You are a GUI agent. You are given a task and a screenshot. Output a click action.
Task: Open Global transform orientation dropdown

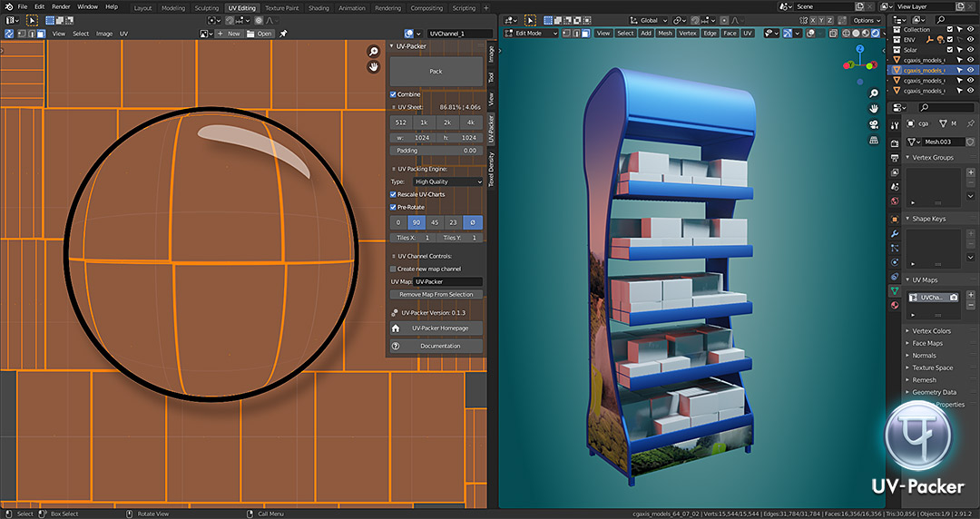[x=650, y=21]
